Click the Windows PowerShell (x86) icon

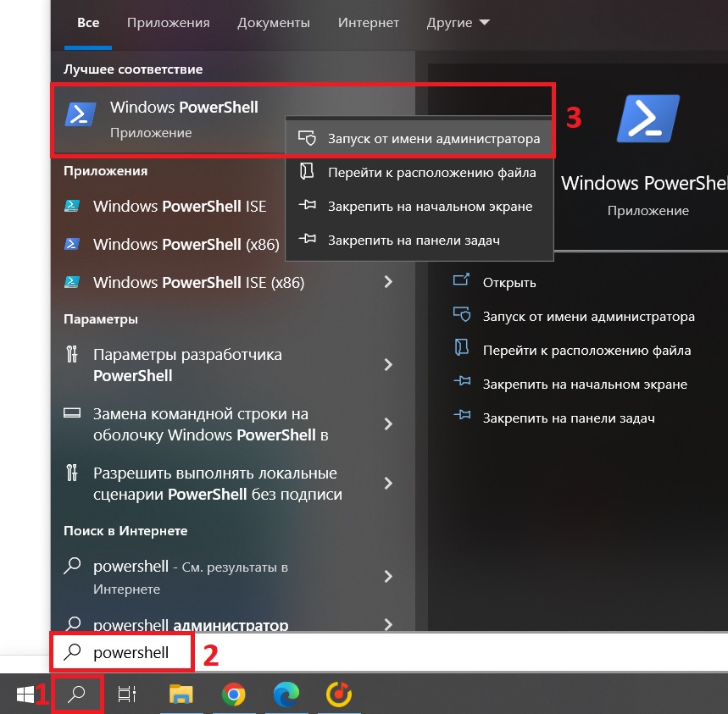[x=71, y=244]
